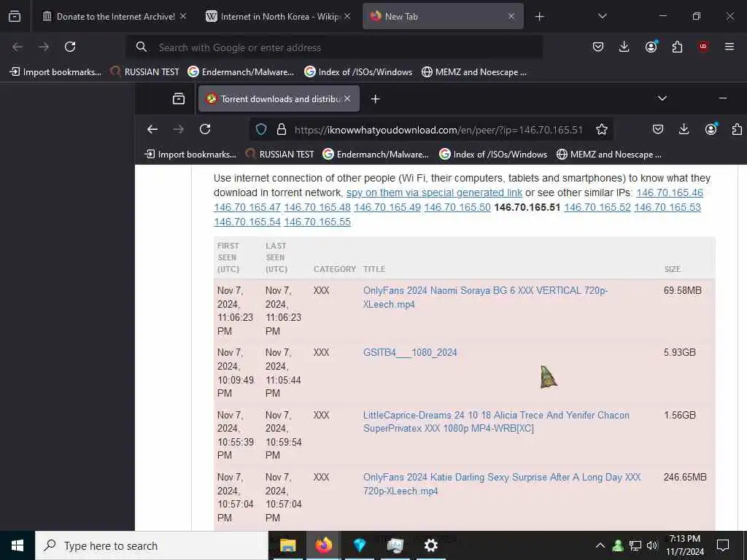This screenshot has height=560, width=747.
Task: Open the GSITB4___1080_2024 torrent title link
Action: (410, 352)
